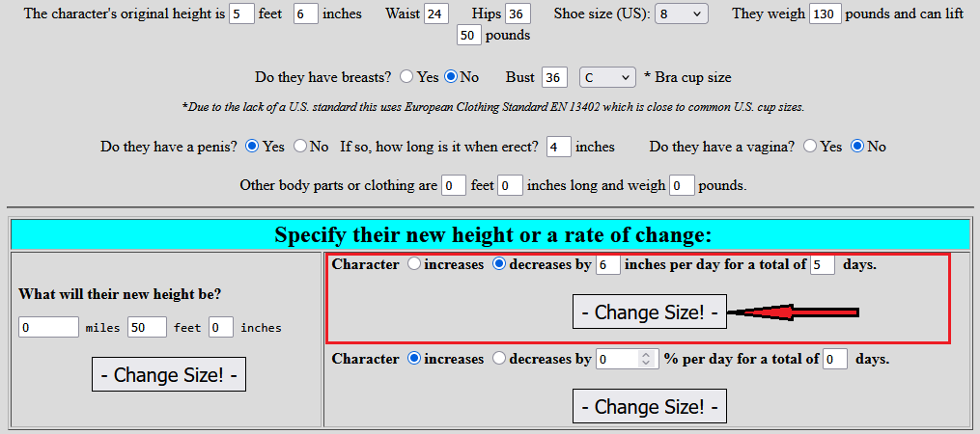Choose increases in inches-per-day row

(414, 264)
